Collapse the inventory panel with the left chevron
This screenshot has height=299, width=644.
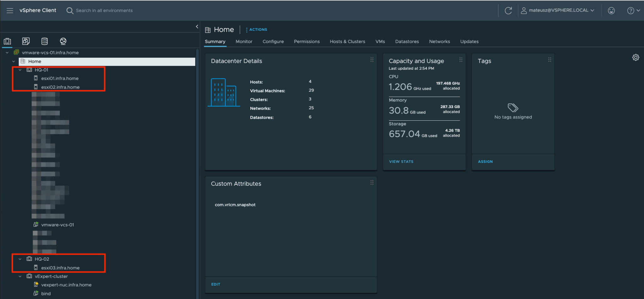(x=197, y=26)
